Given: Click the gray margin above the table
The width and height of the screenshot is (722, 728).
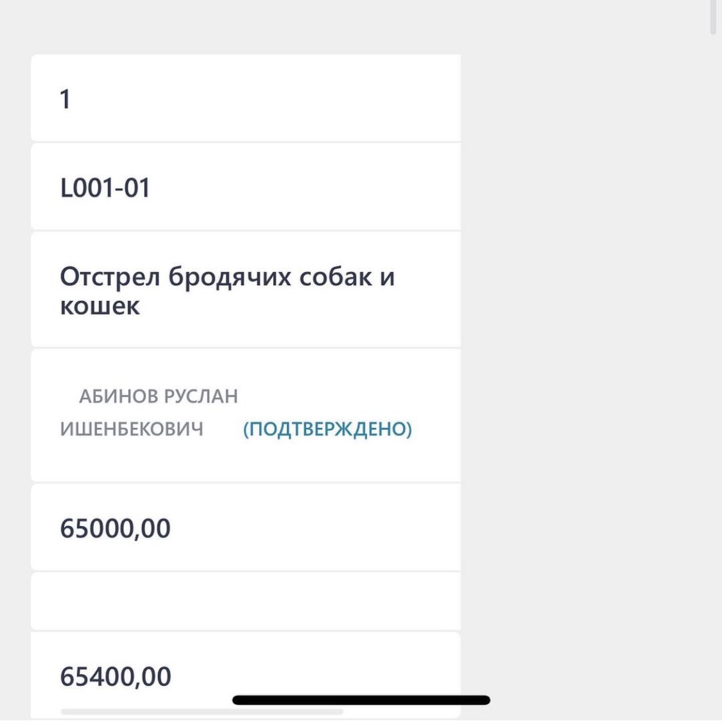Looking at the screenshot, I should [244, 27].
